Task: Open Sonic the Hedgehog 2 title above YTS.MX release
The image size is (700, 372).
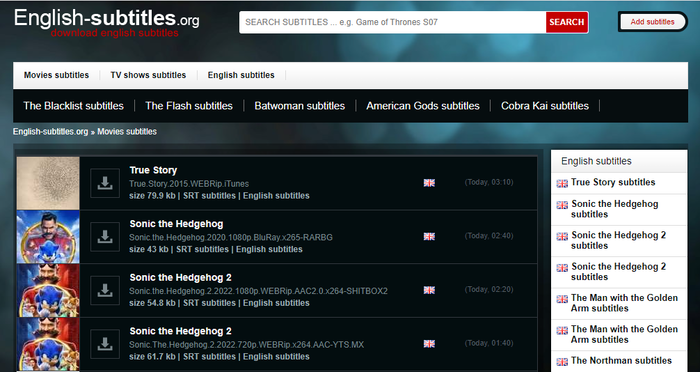Action: (180, 331)
